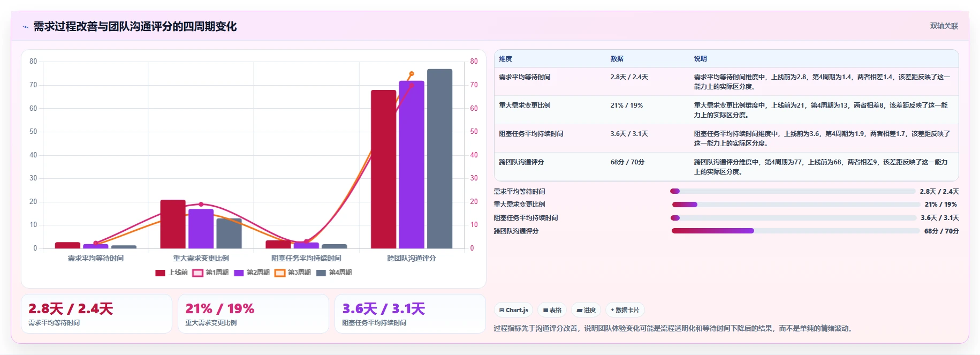This screenshot has width=980, height=355.
Task: Toggle the 第3周期 legend item
Action: click(293, 273)
